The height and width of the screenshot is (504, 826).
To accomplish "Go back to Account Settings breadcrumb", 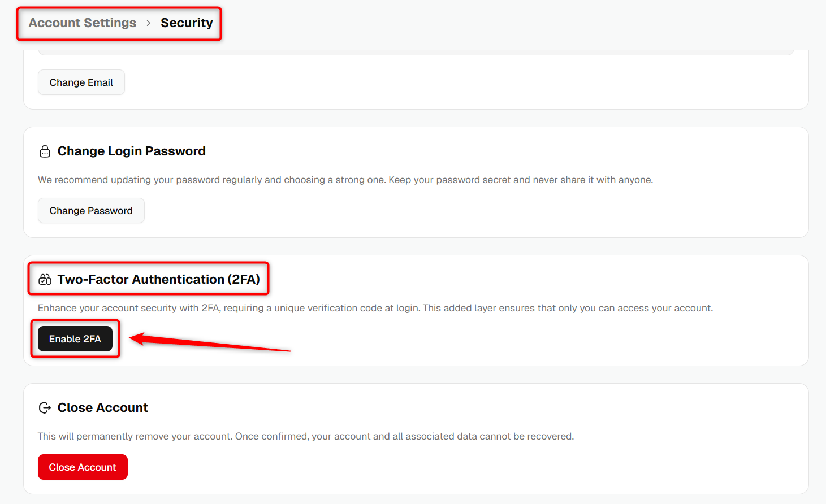I will 83,23.
